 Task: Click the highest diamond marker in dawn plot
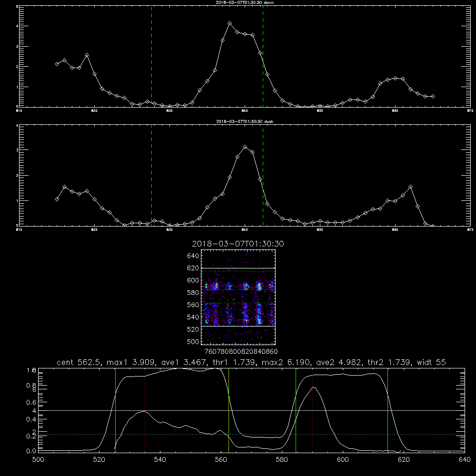pyautogui.click(x=230, y=23)
